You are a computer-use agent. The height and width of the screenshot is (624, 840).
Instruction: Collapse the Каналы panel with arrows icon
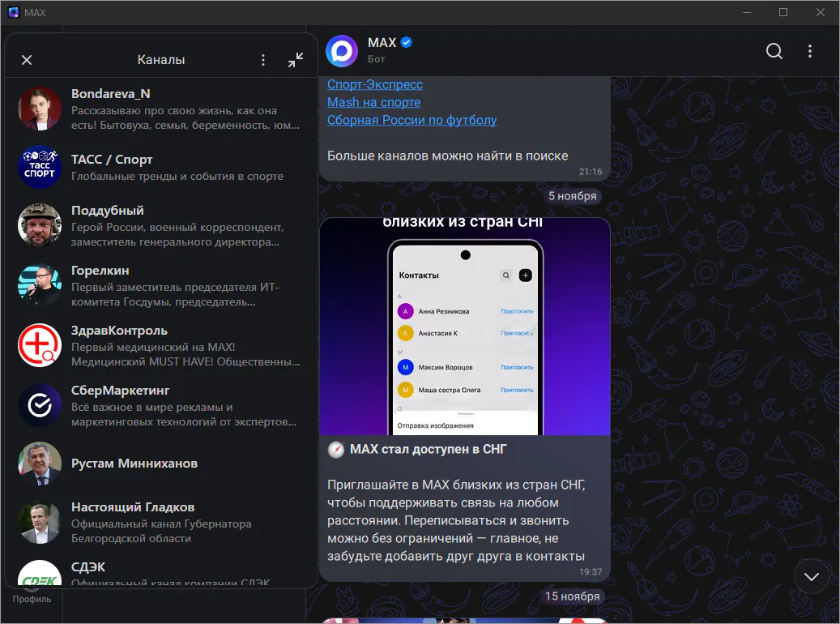(296, 59)
